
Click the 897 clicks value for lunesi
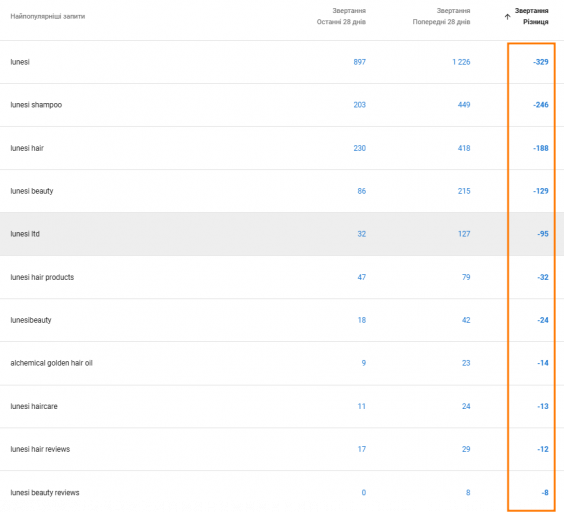coord(359,62)
